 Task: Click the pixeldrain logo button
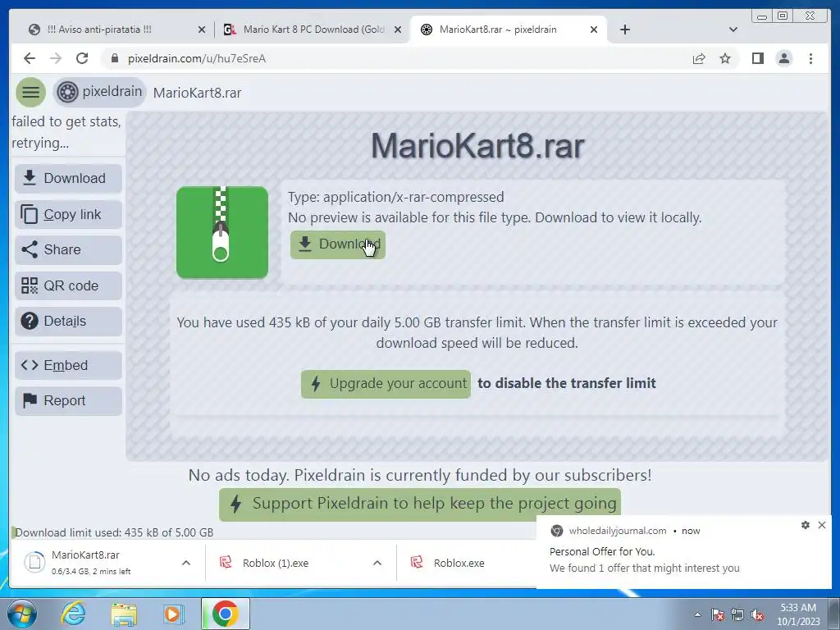click(100, 92)
